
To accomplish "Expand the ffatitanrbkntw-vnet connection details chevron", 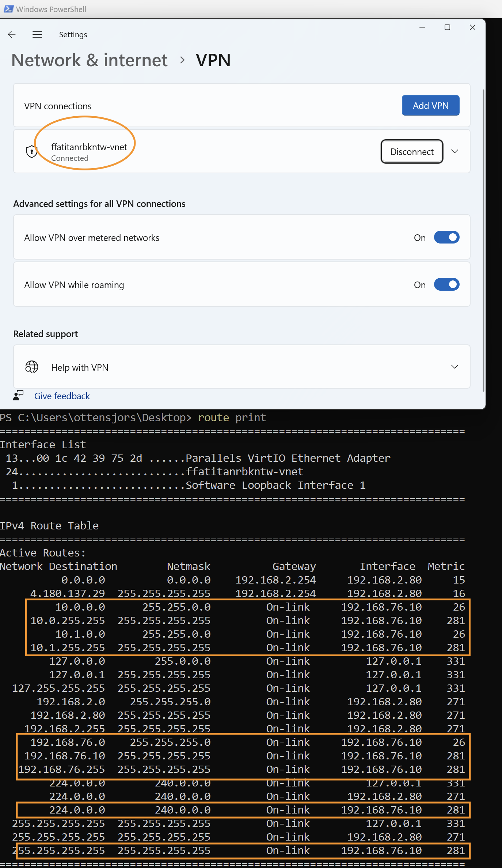I will (455, 151).
